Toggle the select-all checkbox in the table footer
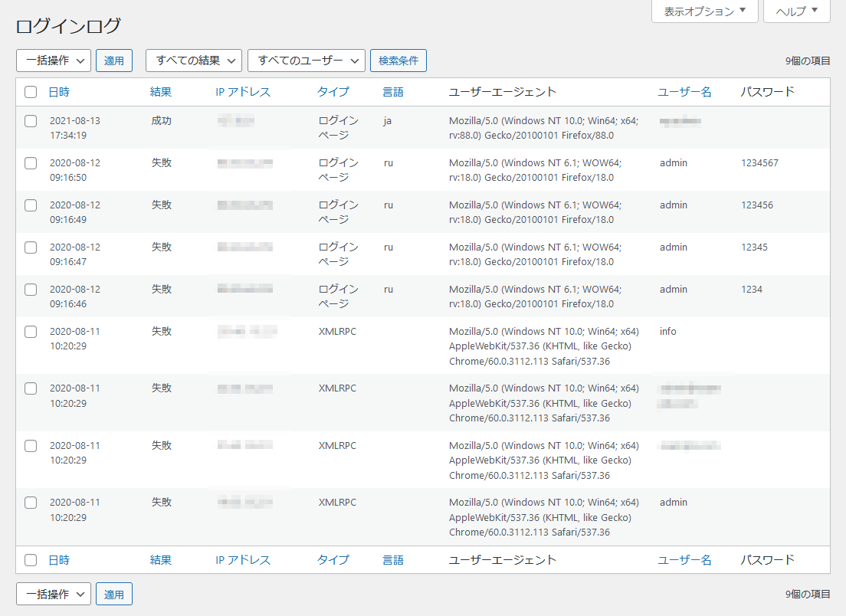846x616 pixels. (x=31, y=560)
